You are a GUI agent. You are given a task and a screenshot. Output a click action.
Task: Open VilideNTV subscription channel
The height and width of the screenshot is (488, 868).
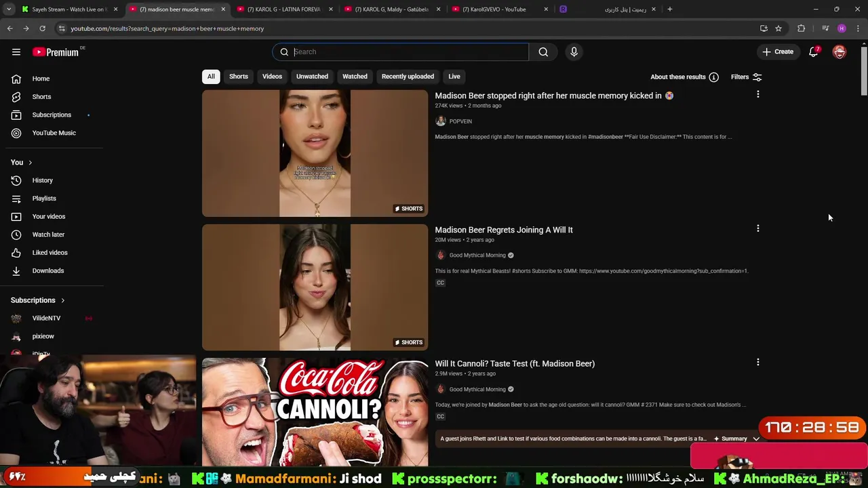46,318
